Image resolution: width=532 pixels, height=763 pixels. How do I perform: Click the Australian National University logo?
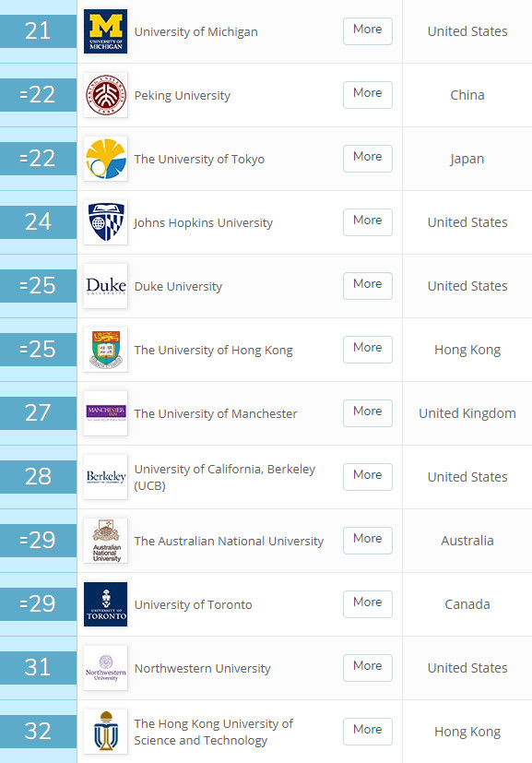[x=105, y=541]
